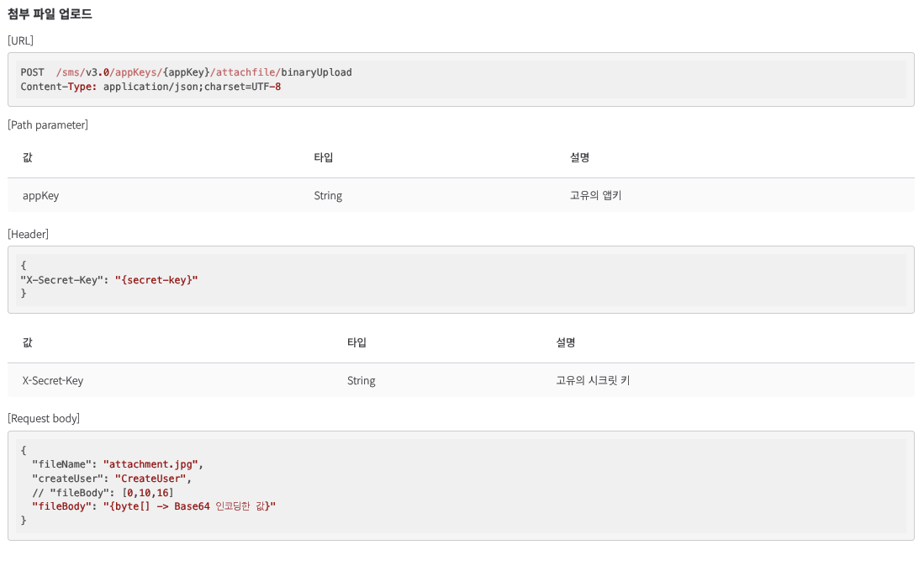Click the 값 column header in Path parameter table

[28, 157]
